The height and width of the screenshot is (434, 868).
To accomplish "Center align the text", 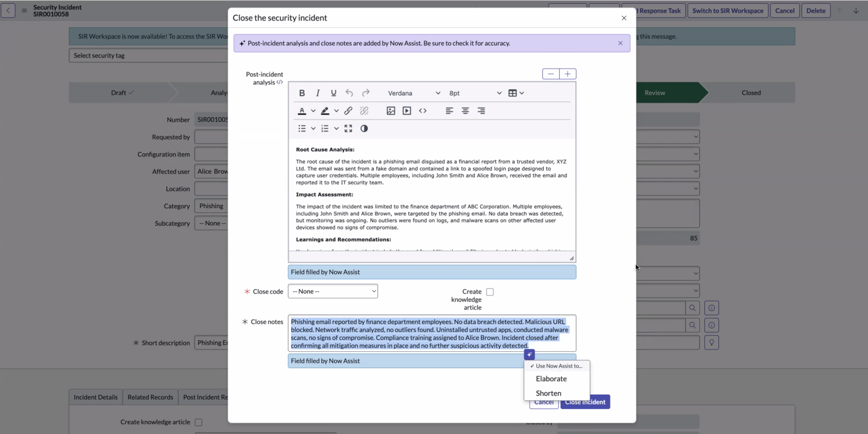I will point(465,111).
